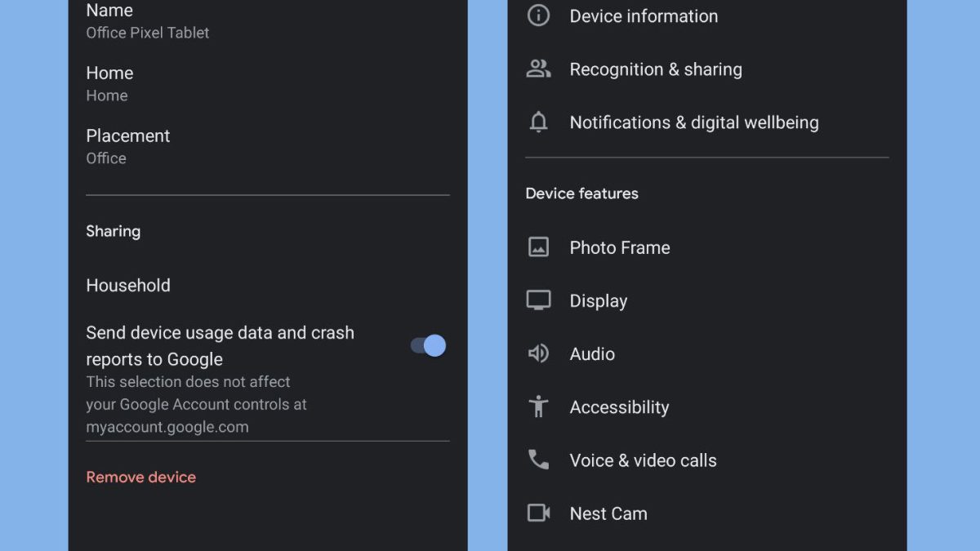Click the Audio speaker icon
The width and height of the screenshot is (980, 551).
pyautogui.click(x=538, y=353)
